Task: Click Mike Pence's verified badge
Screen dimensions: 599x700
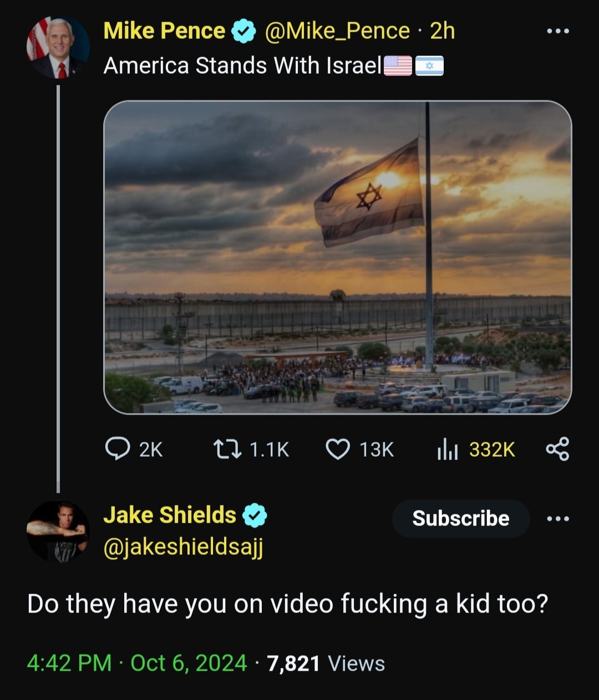Action: (243, 31)
